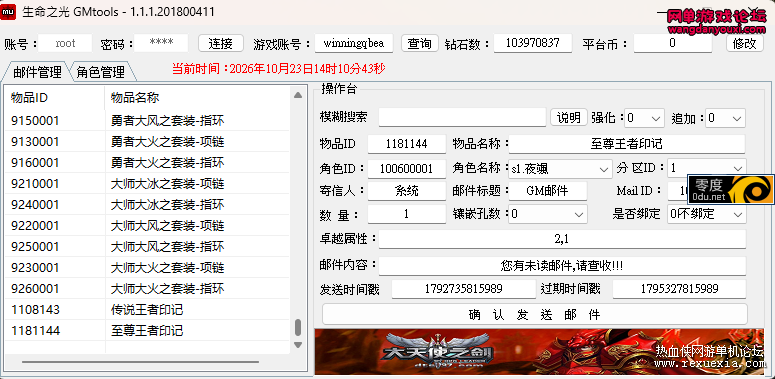Click the 模糊搜索 search box
Screen dimensions: 775x379
click(x=463, y=118)
